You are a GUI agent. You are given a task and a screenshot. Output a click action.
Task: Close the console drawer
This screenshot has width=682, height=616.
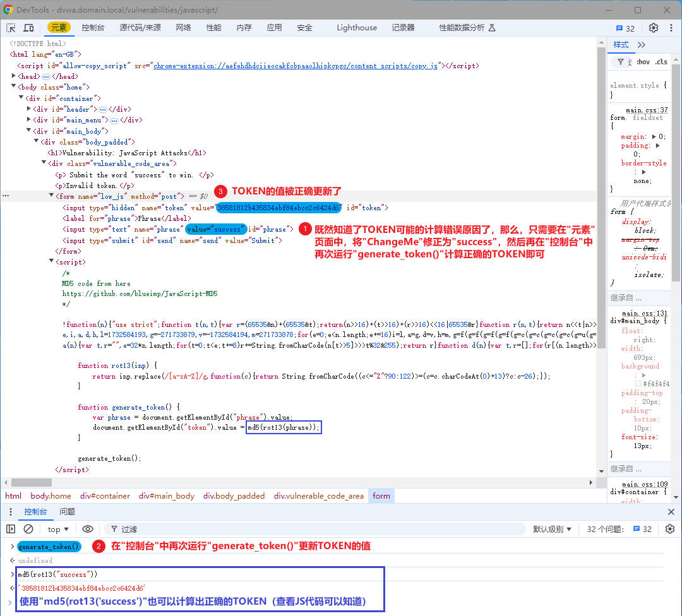tap(671, 512)
